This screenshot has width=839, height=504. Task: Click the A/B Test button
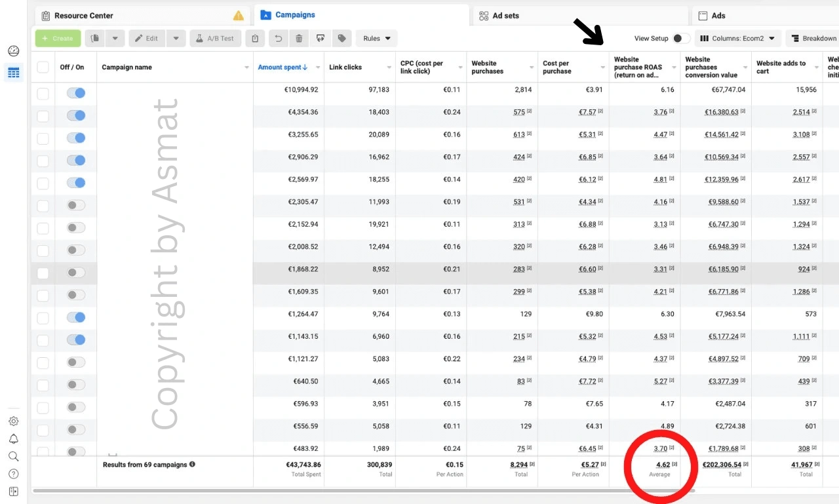point(216,39)
